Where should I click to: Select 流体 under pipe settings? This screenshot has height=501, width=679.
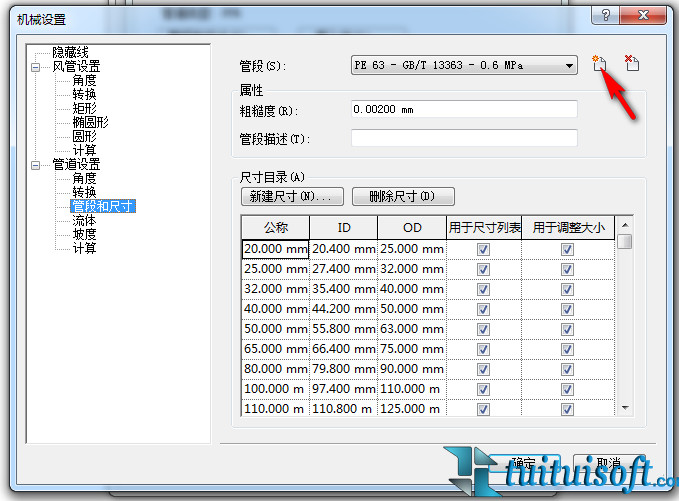[x=84, y=221]
